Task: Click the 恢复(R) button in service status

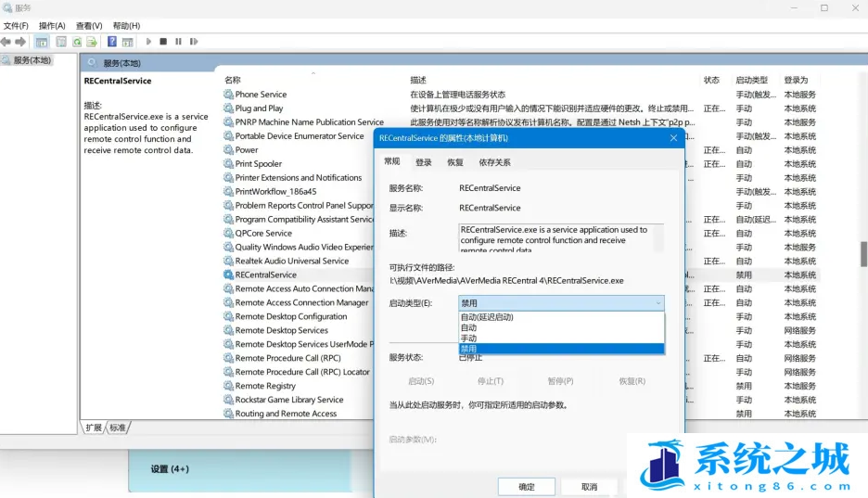Action: pos(632,381)
